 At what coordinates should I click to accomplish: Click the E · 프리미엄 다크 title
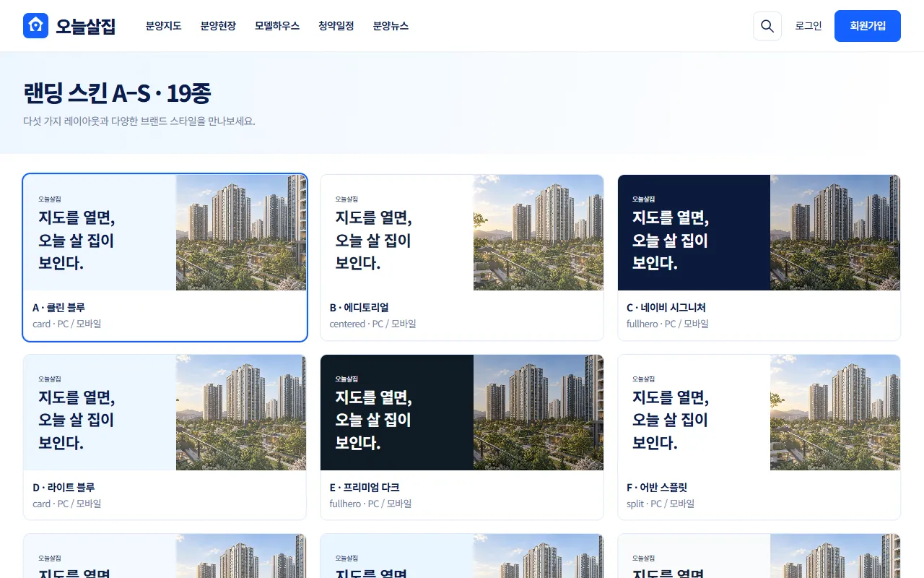tap(365, 488)
